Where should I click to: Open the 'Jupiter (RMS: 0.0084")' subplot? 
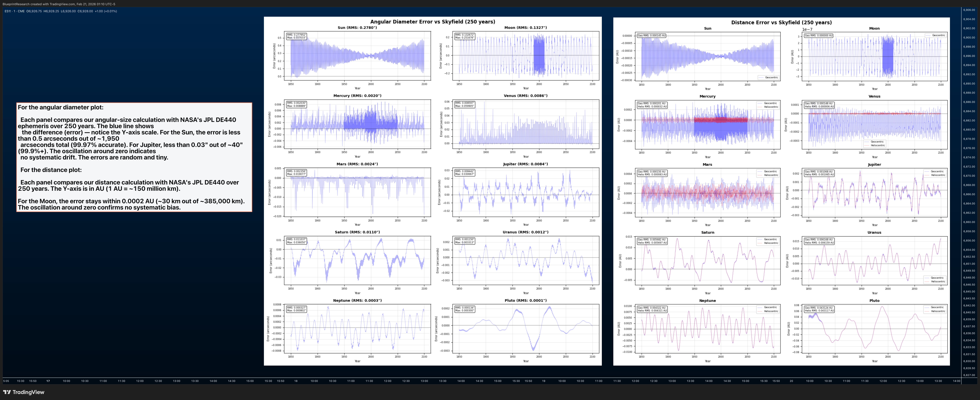[526, 192]
